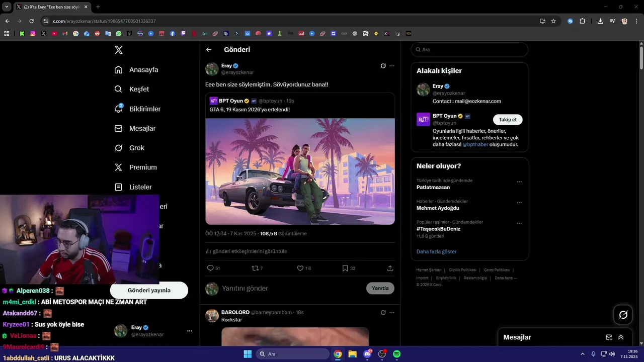
Task: Open trending topic Mehmet Aydoğdu
Action: coord(438,208)
